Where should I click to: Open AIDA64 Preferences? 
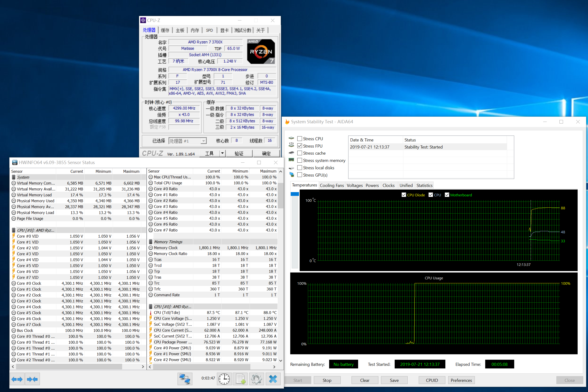tap(461, 380)
